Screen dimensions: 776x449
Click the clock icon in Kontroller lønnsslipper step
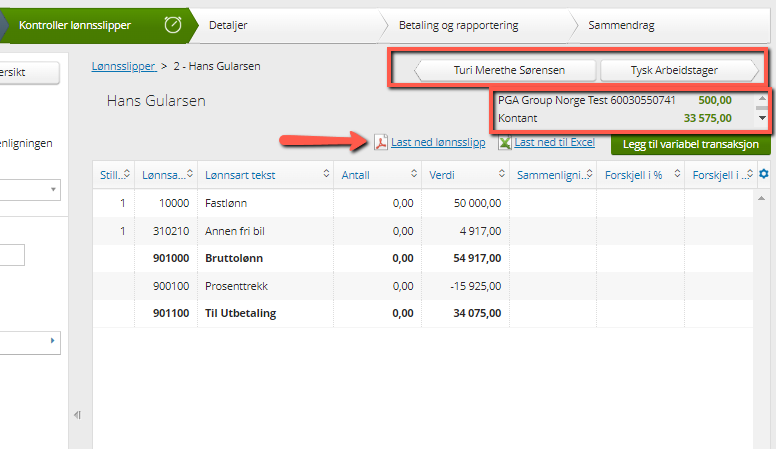coord(173,25)
